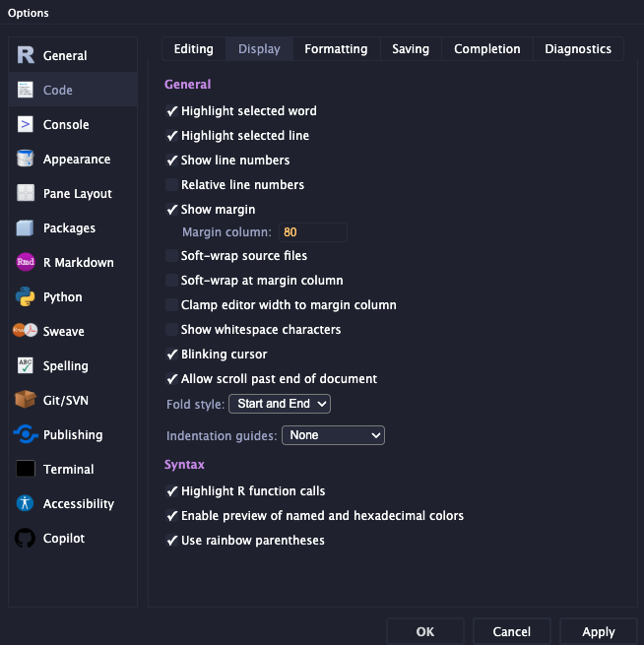Enable Relative line numbers checkbox

172,185
